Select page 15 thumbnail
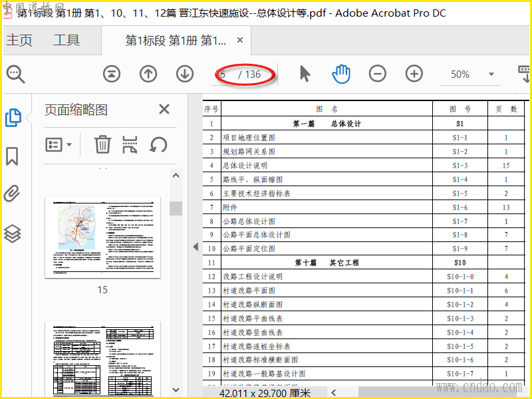Viewport: 532px width, 399px height. 102,237
